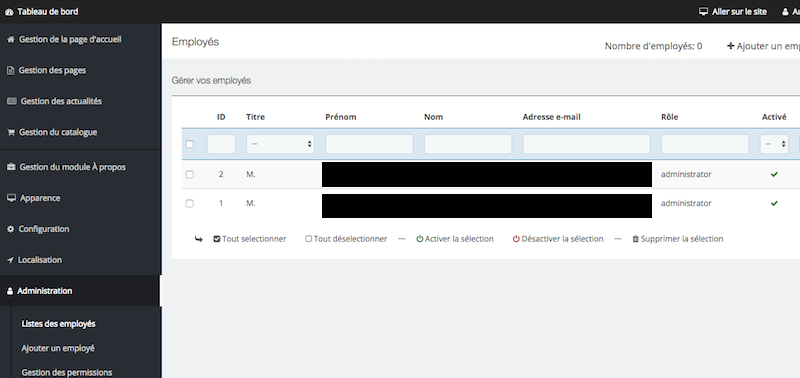The height and width of the screenshot is (378, 800).
Task: Sort by the Rôle column header
Action: [x=669, y=117]
